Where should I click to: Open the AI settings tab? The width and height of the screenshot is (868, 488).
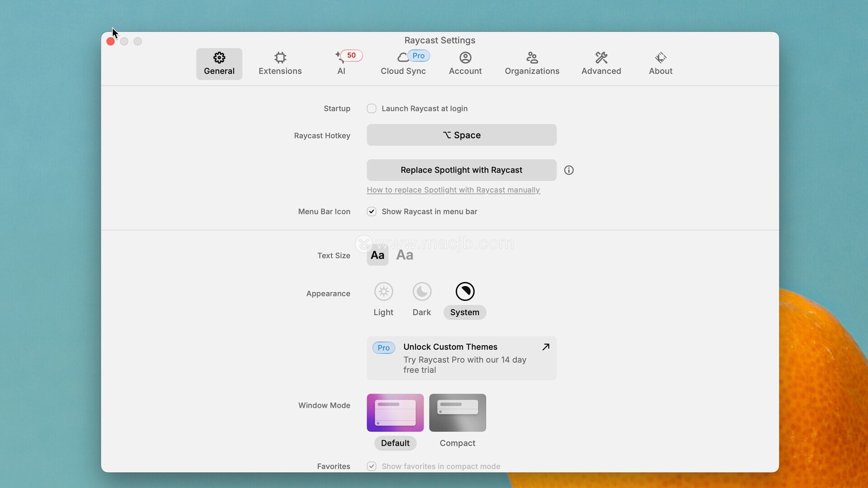341,64
